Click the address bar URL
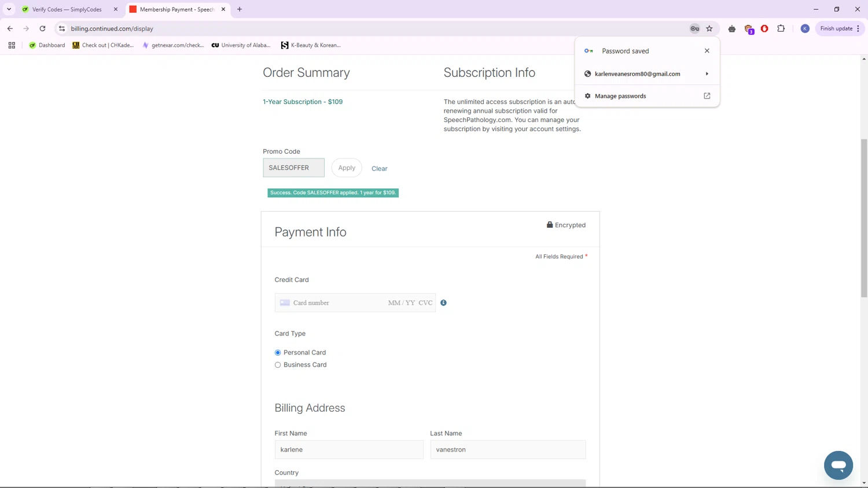This screenshot has width=868, height=488. pos(112,28)
